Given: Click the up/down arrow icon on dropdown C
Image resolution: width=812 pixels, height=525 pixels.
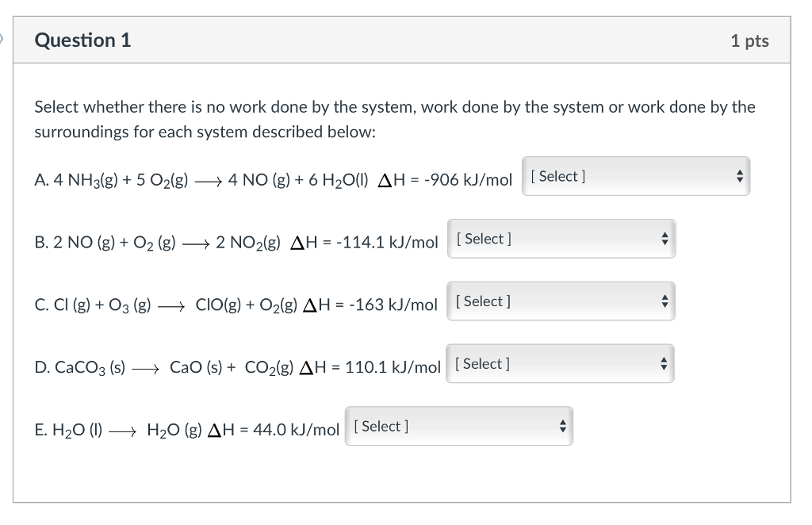Looking at the screenshot, I should coord(665,301).
